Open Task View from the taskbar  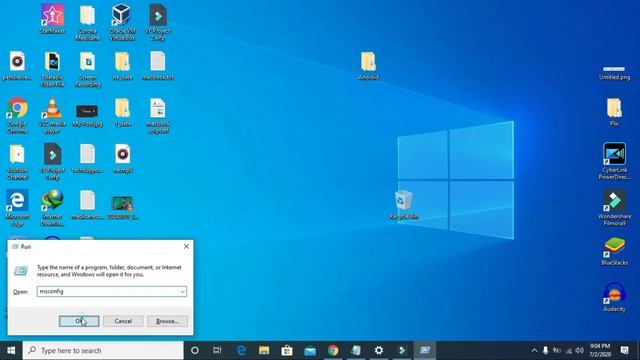click(217, 350)
